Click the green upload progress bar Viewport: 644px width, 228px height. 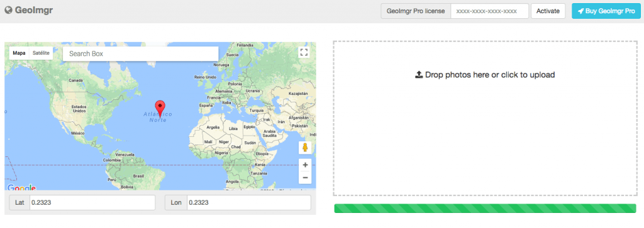click(485, 209)
